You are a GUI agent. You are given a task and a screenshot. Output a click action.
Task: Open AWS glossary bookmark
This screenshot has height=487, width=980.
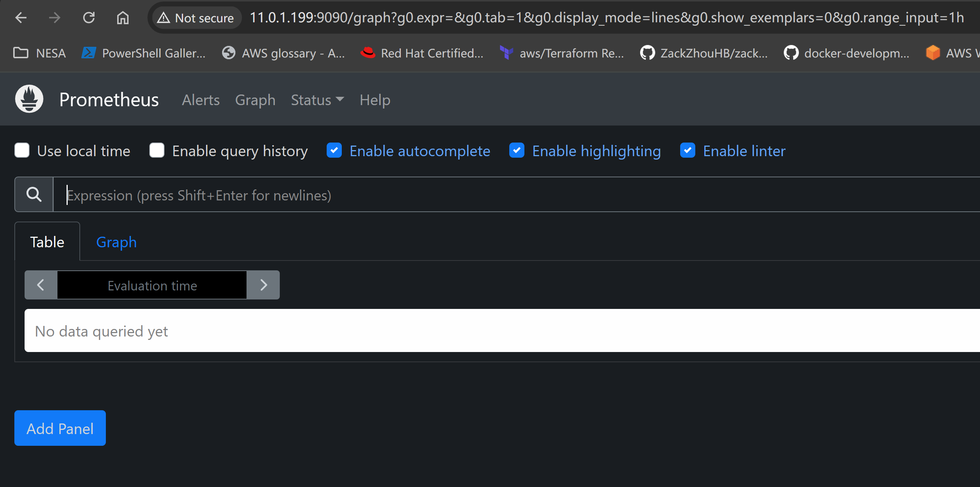pyautogui.click(x=284, y=53)
